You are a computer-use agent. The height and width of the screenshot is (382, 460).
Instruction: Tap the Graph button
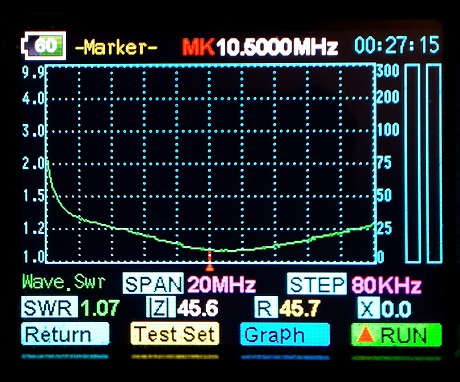pyautogui.click(x=285, y=334)
